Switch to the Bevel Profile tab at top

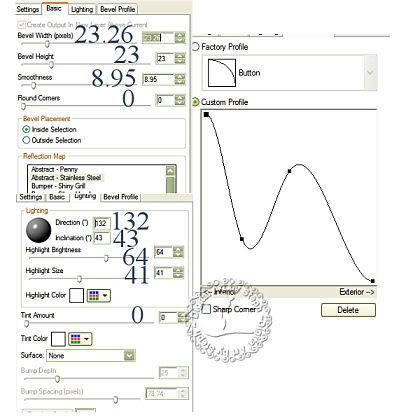(118, 9)
